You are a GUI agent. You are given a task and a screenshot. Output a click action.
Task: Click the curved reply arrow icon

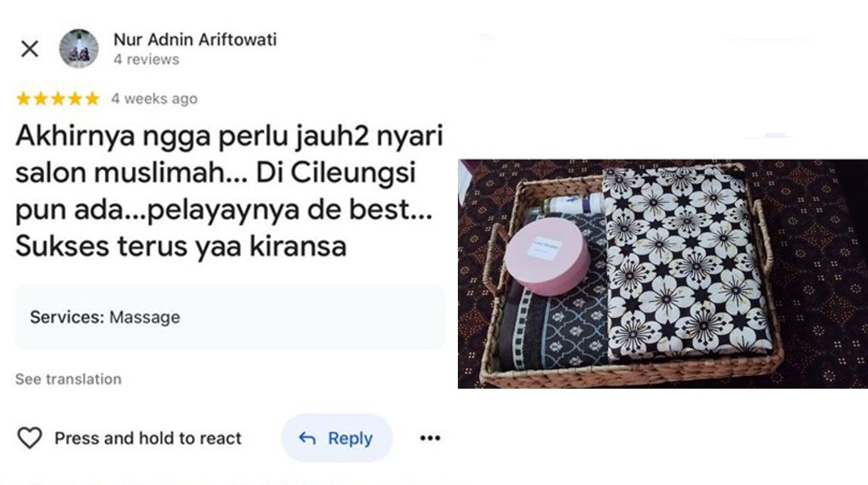tap(307, 438)
